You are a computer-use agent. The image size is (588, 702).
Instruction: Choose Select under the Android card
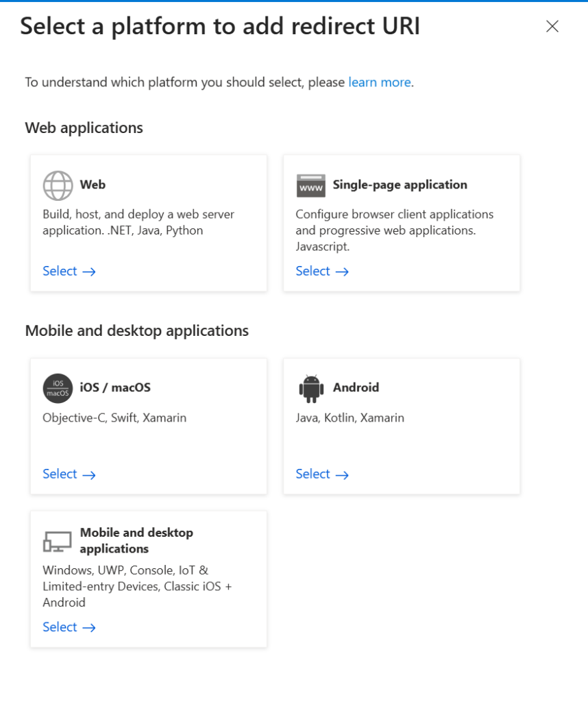pos(322,474)
